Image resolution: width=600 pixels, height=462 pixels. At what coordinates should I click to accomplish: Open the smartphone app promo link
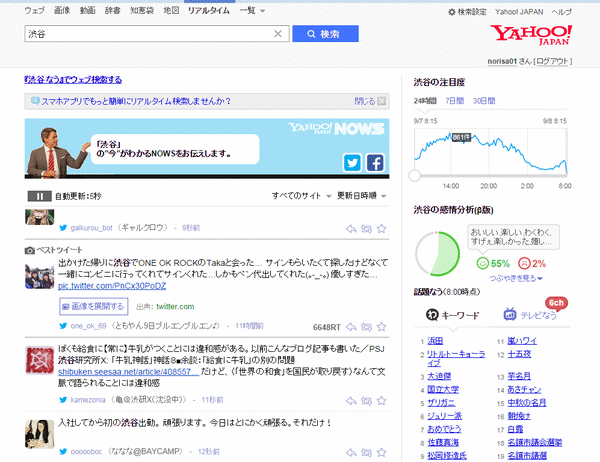(136, 101)
